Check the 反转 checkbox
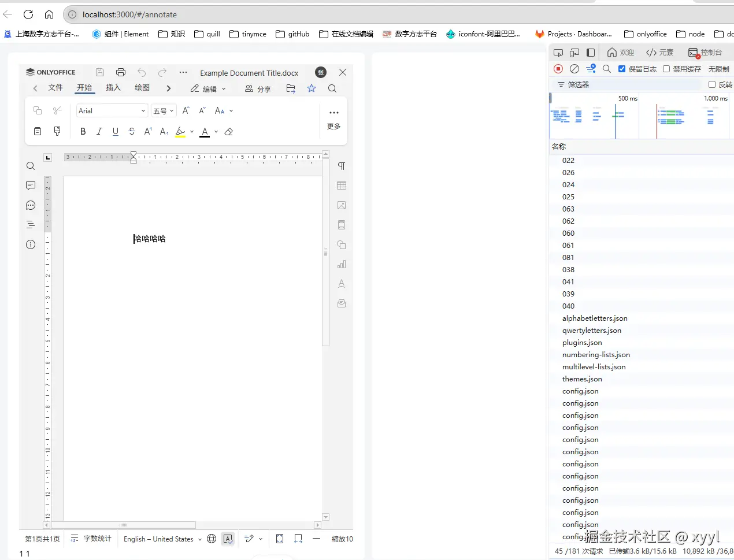The width and height of the screenshot is (734, 560). pos(712,84)
